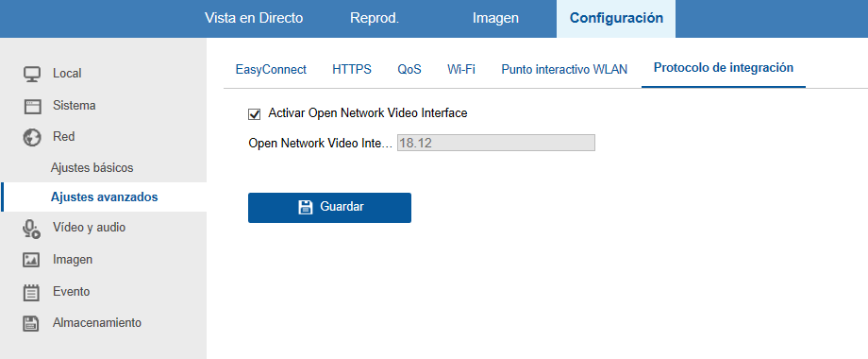Click the Almacenamiento disk icon

point(32,323)
